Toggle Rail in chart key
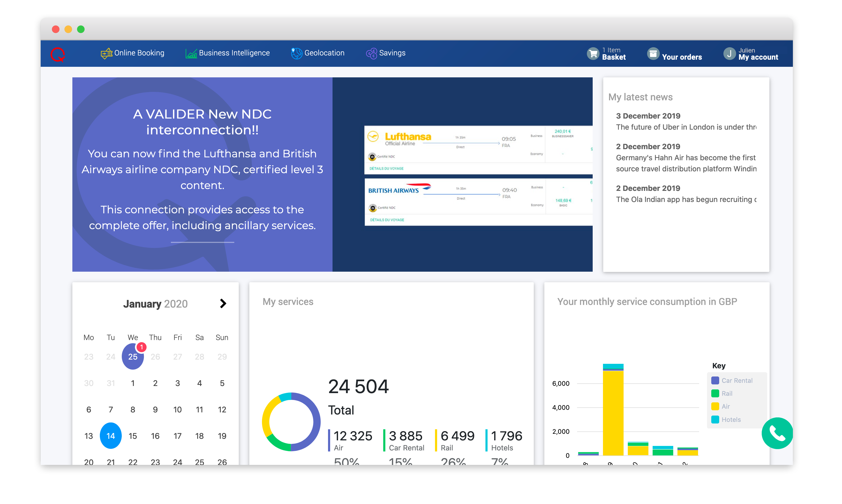This screenshot has height=504, width=842. (x=722, y=393)
